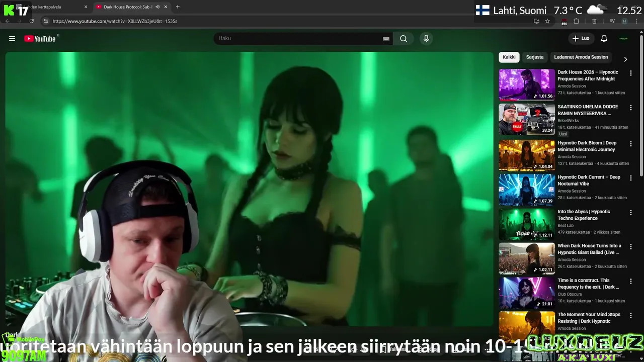This screenshot has height=362, width=644.
Task: Open the browser extensions puzzle icon
Action: tap(577, 21)
